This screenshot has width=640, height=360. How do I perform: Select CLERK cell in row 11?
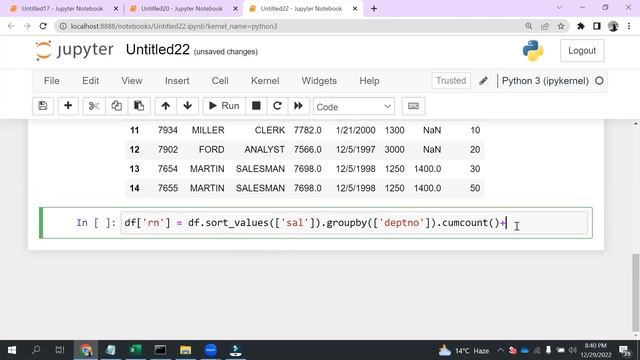pos(269,130)
